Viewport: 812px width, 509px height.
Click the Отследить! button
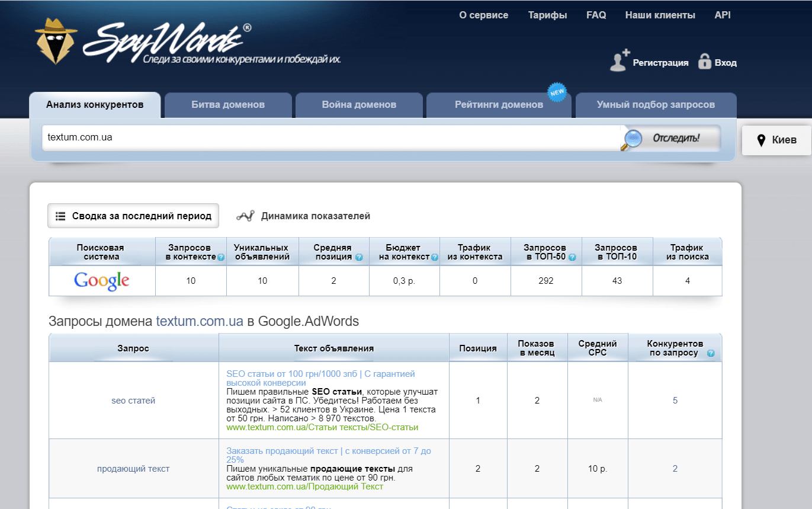671,139
